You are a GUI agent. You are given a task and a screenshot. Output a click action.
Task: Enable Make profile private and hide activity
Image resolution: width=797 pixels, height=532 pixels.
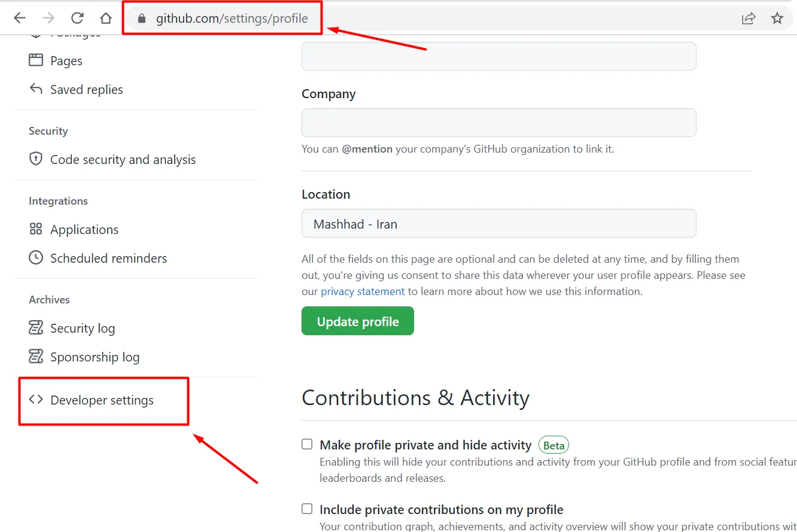click(307, 444)
